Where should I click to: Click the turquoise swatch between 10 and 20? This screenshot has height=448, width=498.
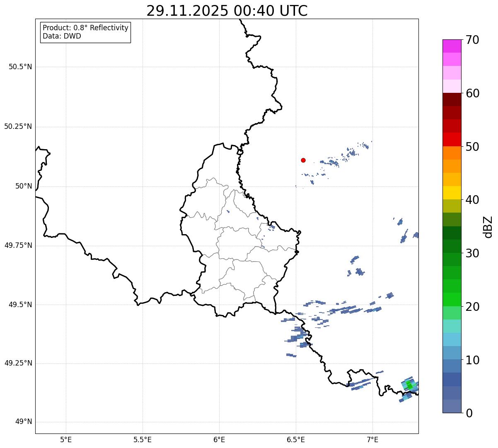tap(452, 326)
